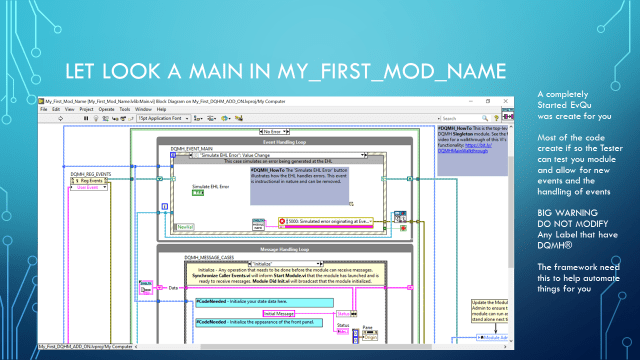Click the Event Handling Loop header

coord(284,142)
